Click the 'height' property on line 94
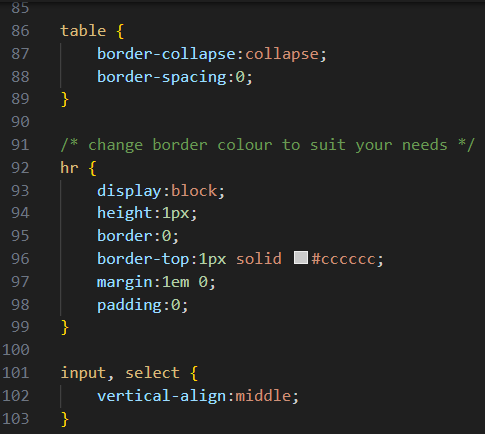The width and height of the screenshot is (485, 434). (124, 213)
